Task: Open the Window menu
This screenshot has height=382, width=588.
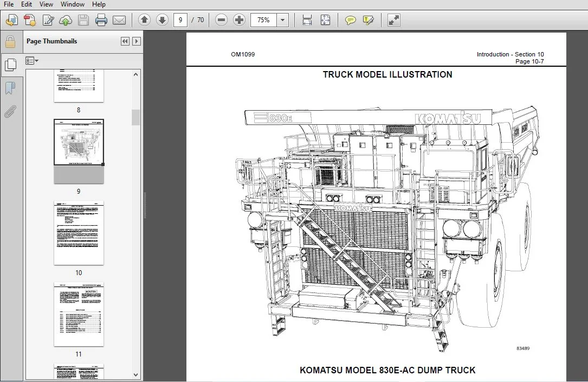Action: (x=73, y=4)
